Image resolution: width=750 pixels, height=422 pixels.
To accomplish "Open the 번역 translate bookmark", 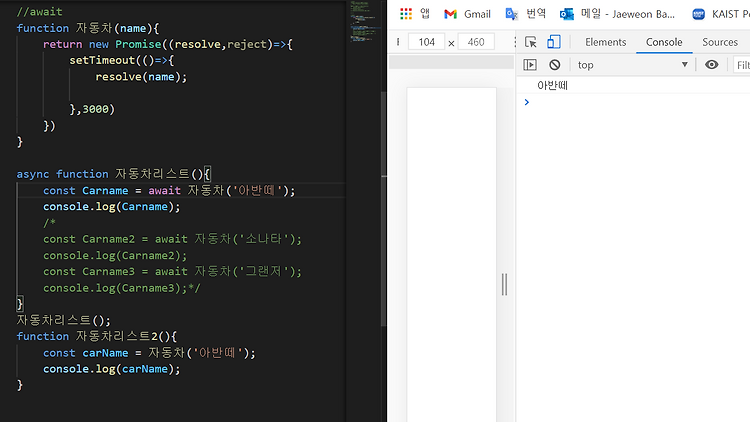I will pos(526,14).
